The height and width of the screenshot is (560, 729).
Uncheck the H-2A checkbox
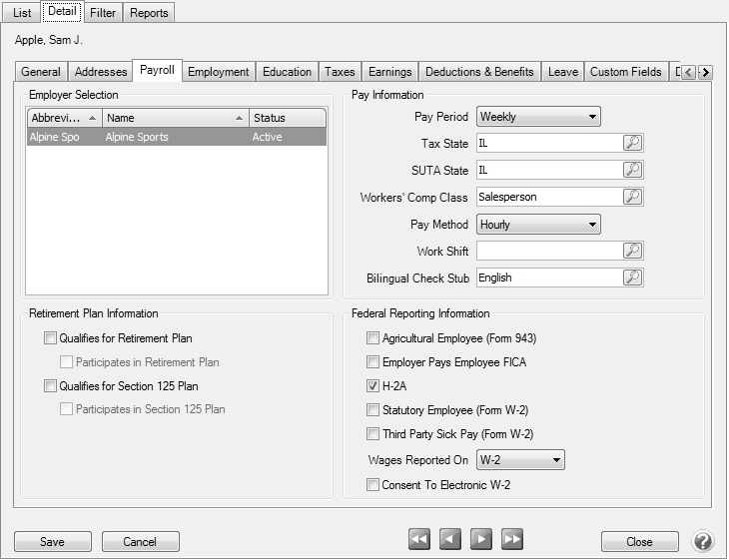tap(373, 387)
